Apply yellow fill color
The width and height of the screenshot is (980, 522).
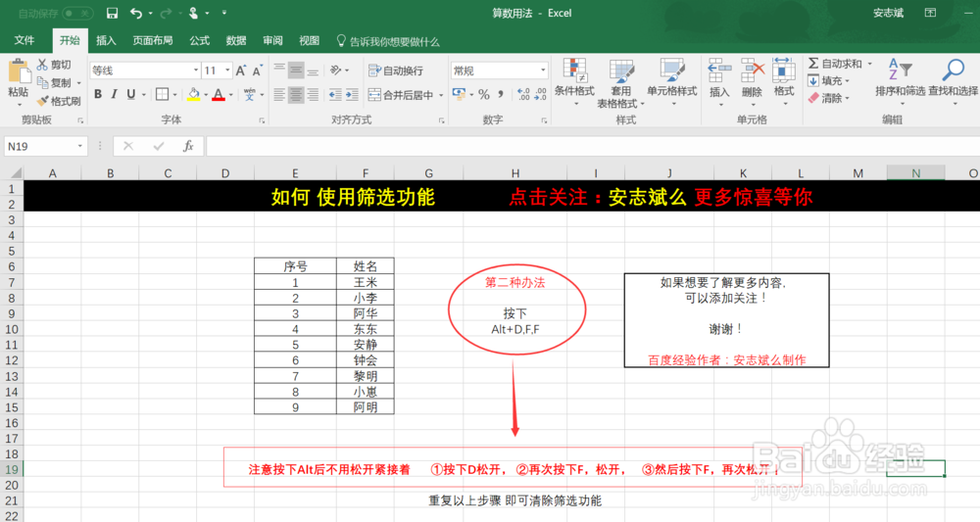click(x=193, y=94)
